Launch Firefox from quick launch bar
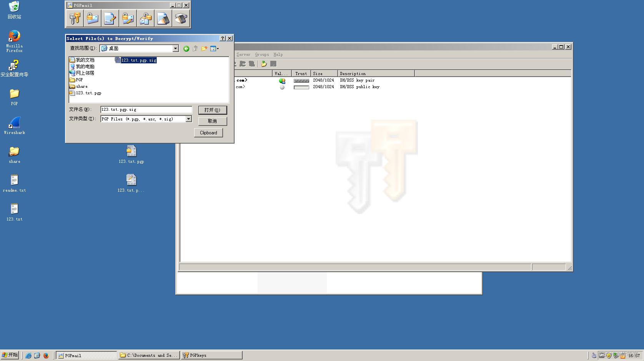 pyautogui.click(x=46, y=356)
